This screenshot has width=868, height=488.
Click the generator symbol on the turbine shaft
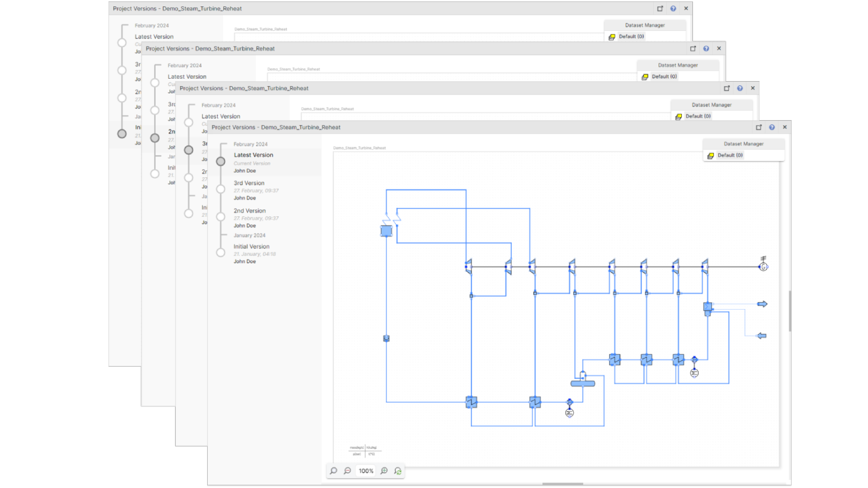coord(763,266)
